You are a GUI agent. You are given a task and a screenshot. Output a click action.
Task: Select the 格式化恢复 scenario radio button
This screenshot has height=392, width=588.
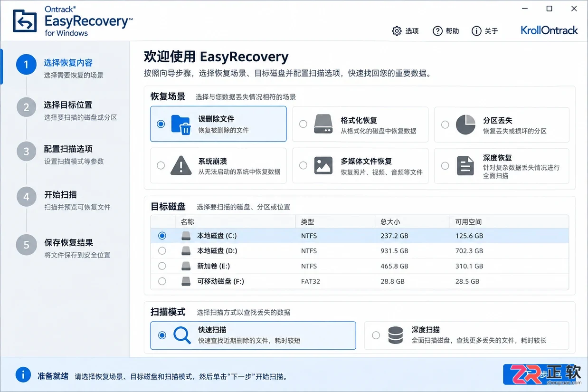coord(303,124)
